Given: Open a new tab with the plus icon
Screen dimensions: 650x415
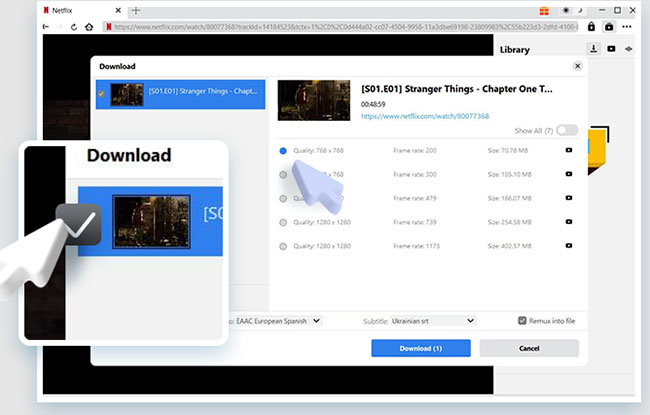Looking at the screenshot, I should click(x=136, y=10).
